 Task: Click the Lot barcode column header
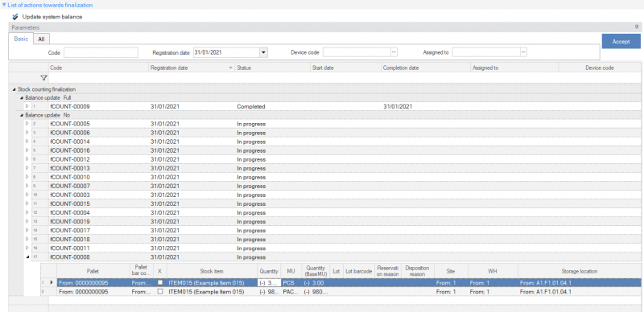[x=358, y=271]
